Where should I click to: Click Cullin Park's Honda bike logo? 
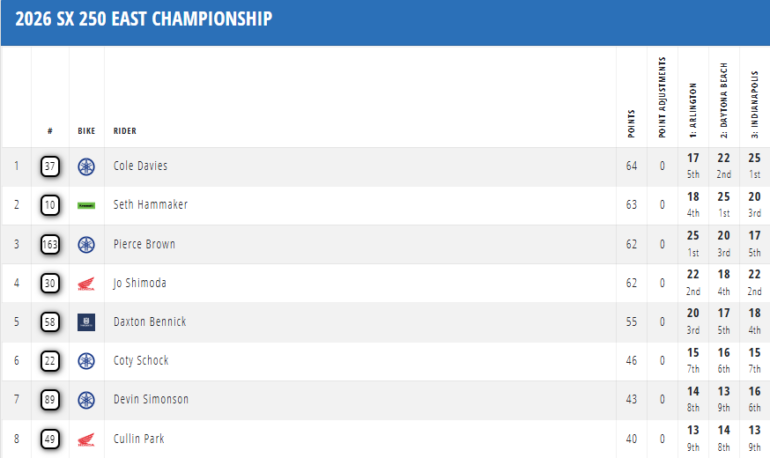tap(86, 438)
